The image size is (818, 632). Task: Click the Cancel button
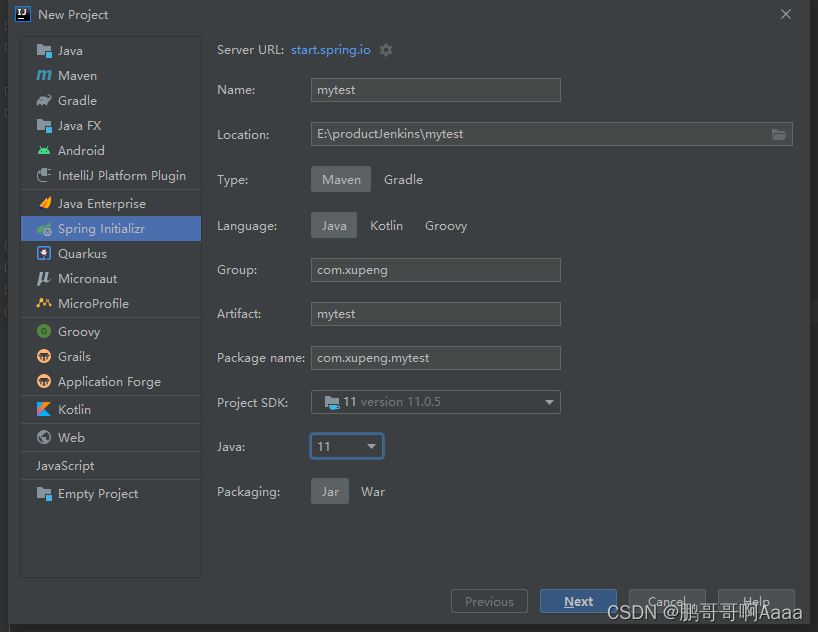point(667,601)
